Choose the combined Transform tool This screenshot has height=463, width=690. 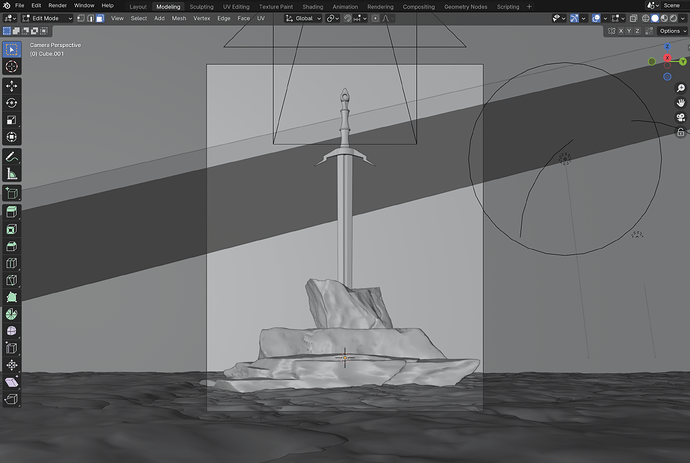click(11, 137)
